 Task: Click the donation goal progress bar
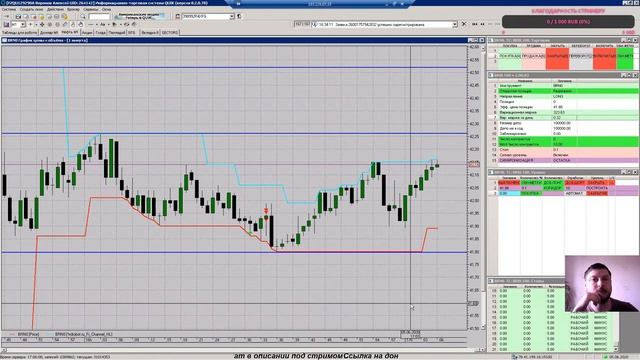pos(568,22)
